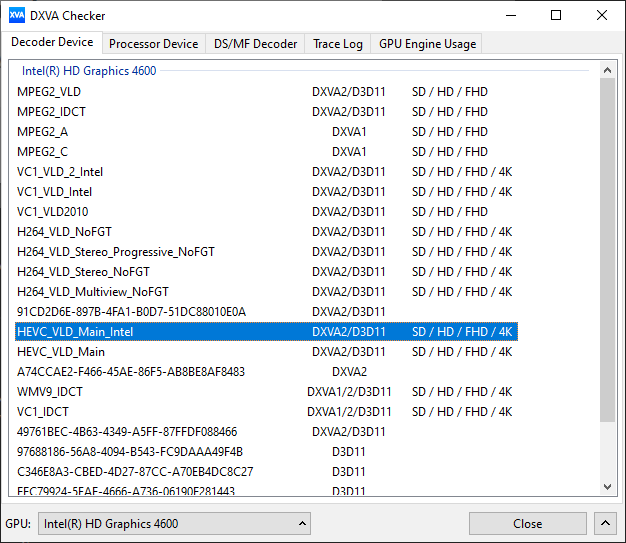Click the highlighted HEVC_VLD_Main_Intel row

click(266, 331)
